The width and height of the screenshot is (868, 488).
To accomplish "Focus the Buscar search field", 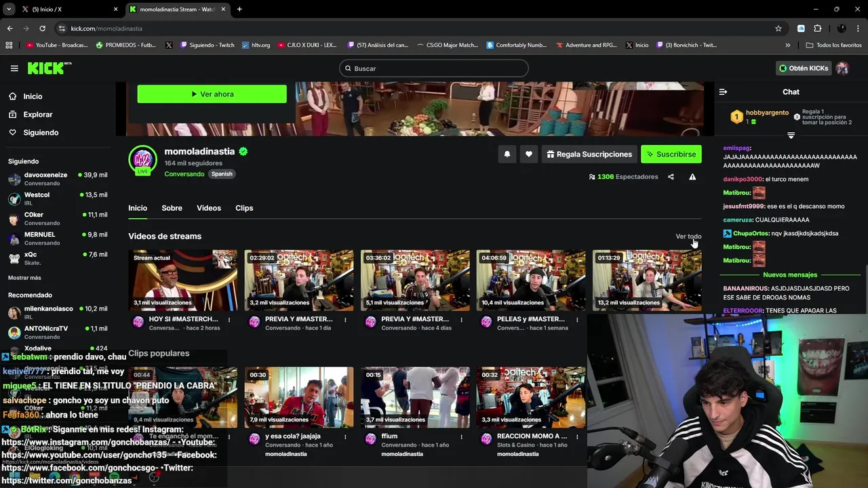I will coord(433,68).
